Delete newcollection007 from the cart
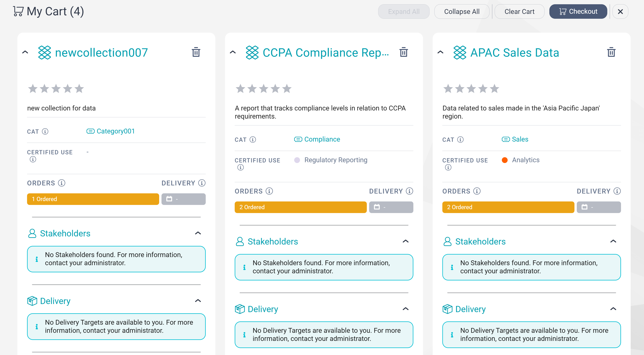The image size is (644, 355). [196, 52]
